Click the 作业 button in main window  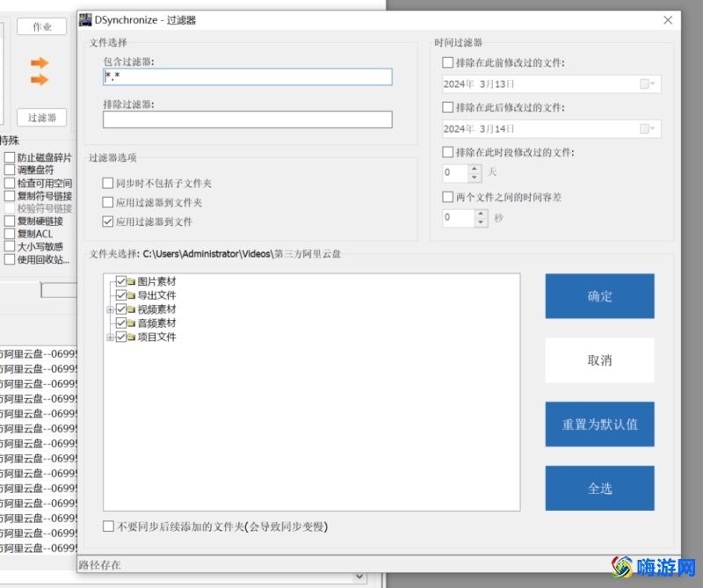click(x=41, y=27)
